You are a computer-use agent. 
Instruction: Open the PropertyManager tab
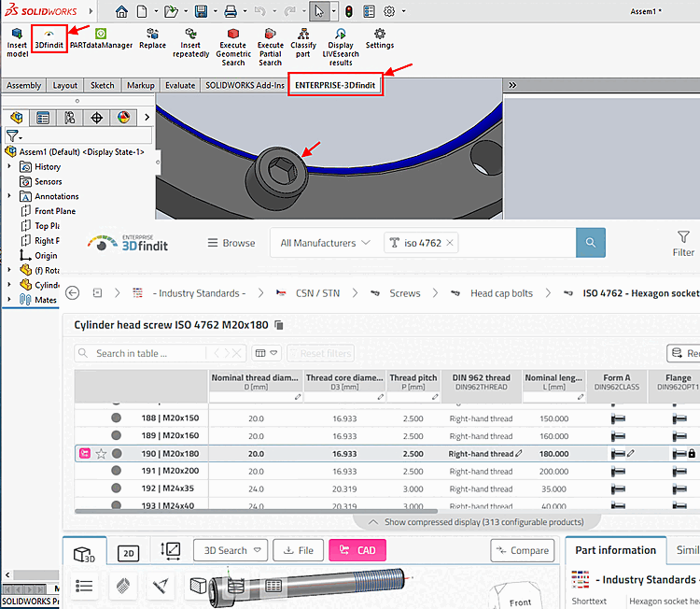point(43,118)
